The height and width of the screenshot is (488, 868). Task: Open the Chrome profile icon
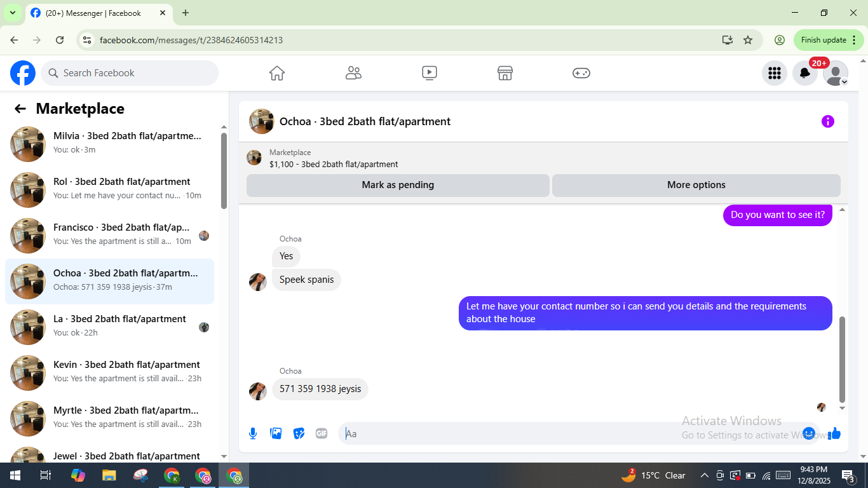(780, 40)
